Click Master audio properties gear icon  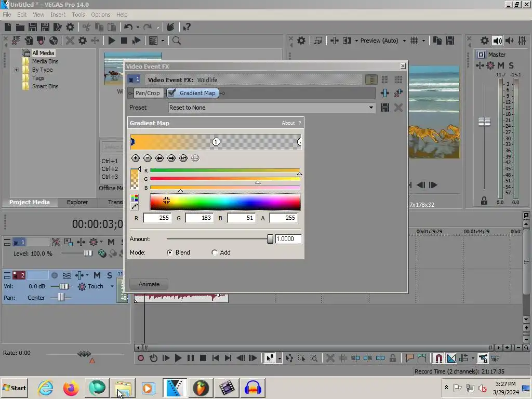(x=485, y=41)
